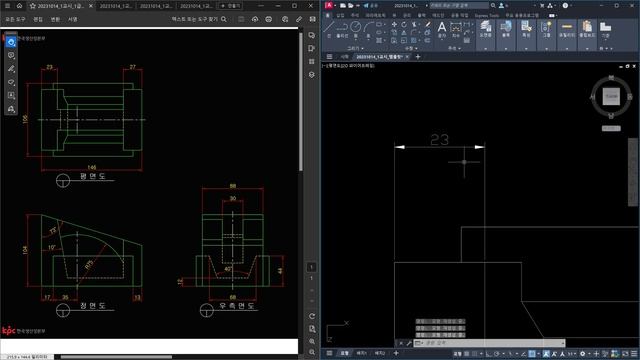
Task: Choose the Dimension tool in Annotation panel
Action: coord(456,29)
